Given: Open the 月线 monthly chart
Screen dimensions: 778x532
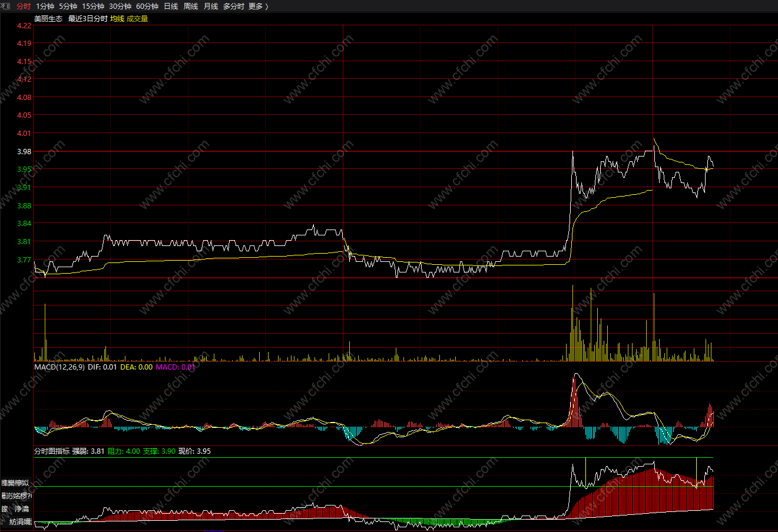Looking at the screenshot, I should (211, 6).
